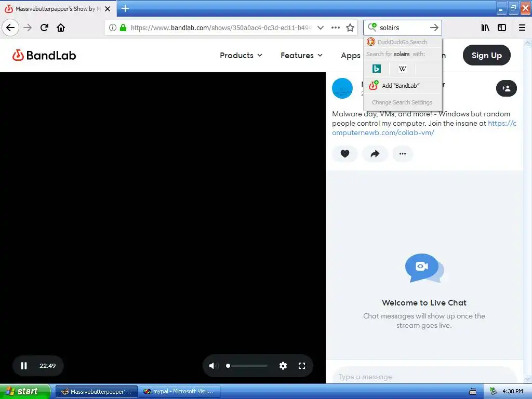Like the show with the heart icon

click(345, 154)
